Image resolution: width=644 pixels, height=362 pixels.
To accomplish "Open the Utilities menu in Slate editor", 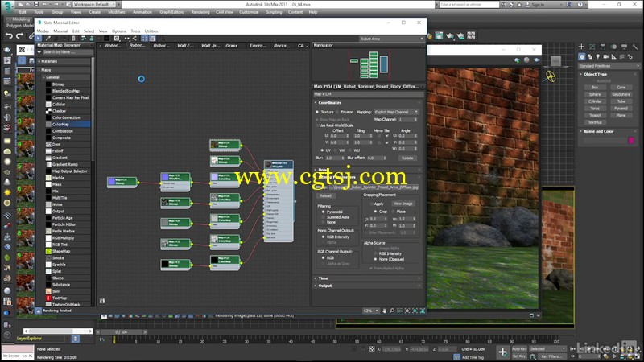I will coord(151,31).
